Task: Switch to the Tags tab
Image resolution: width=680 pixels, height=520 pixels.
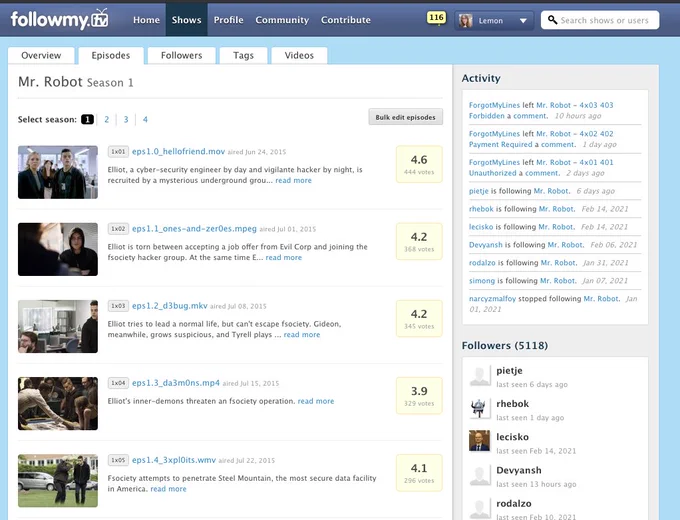Action: [x=243, y=56]
